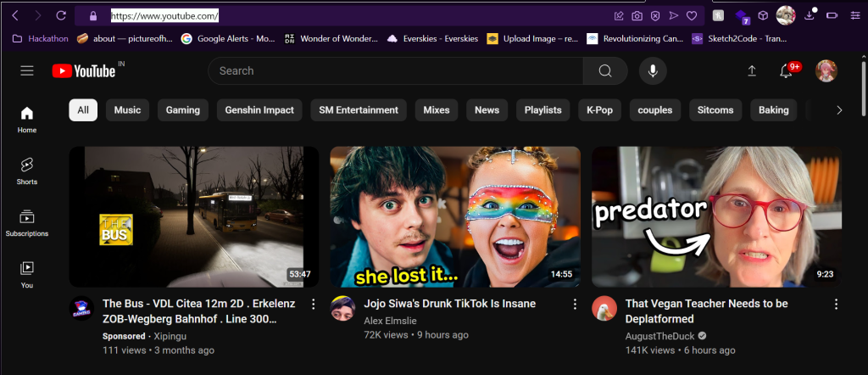Filter by the K-Pop chip
Screen dimensions: 868x375
tap(598, 110)
